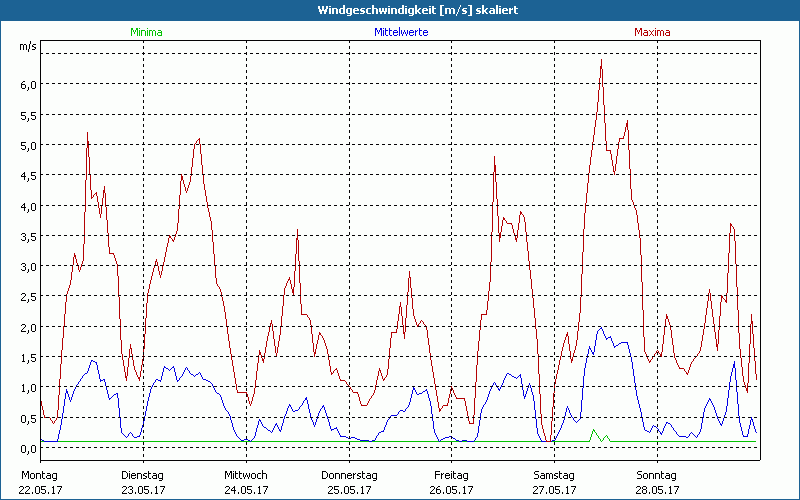
Task: Select the Montag day label
Action: coord(40,475)
